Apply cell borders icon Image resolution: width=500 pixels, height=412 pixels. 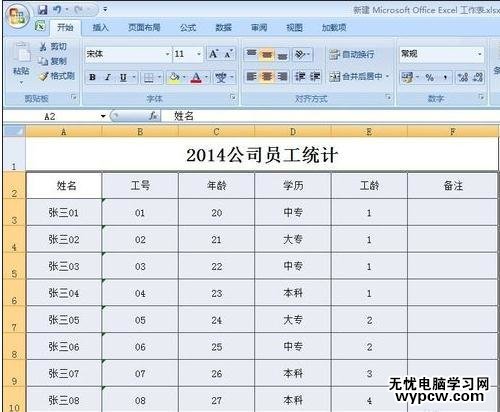point(148,78)
